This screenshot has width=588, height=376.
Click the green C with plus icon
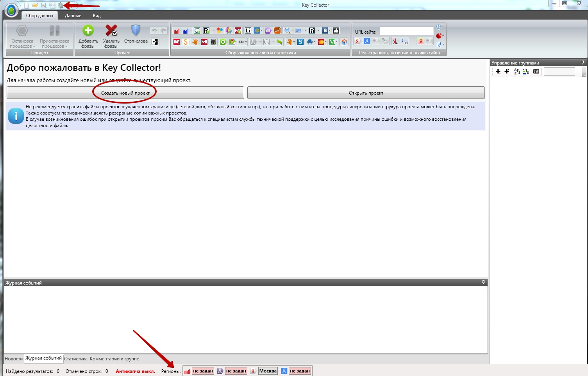click(197, 31)
